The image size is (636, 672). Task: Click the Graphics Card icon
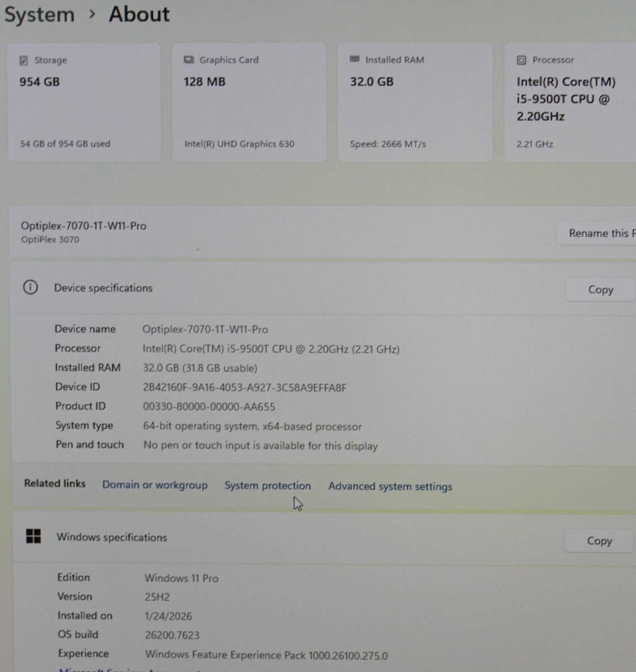pyautogui.click(x=189, y=60)
